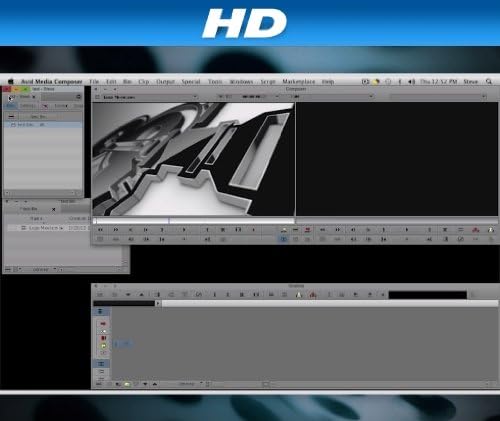Click the yellow icon in timeline bottom bar
The width and height of the screenshot is (500, 421).
click(x=127, y=384)
